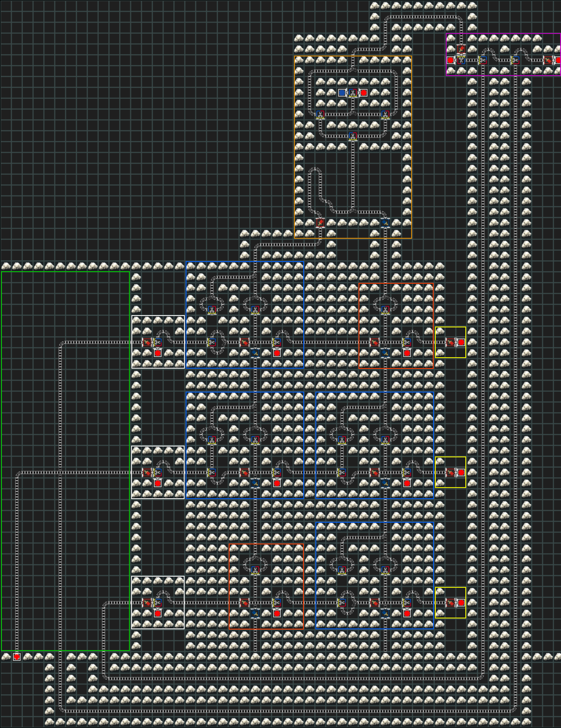Click the red painter in the bottom yellow box
Viewport: 561px width, 728px height.
450,603
